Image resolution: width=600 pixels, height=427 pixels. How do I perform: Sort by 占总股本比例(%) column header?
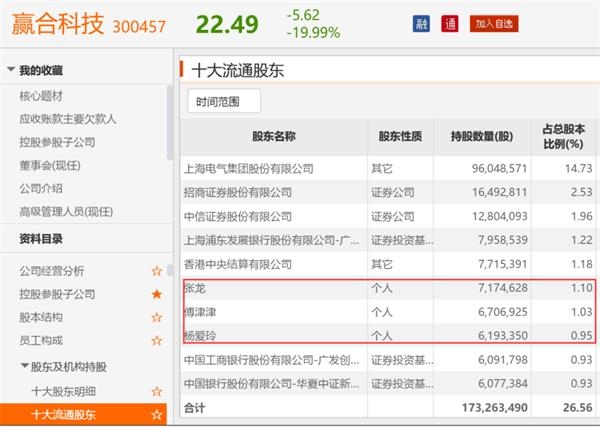pyautogui.click(x=564, y=137)
